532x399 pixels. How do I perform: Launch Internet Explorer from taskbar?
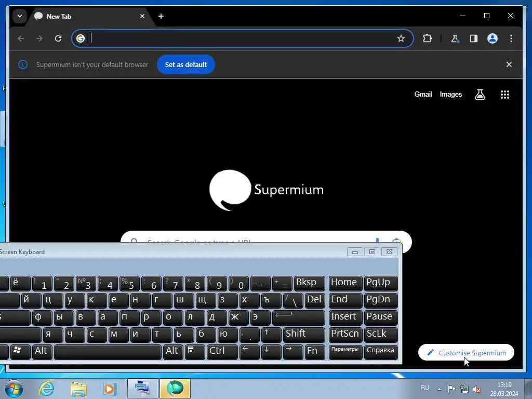[46, 389]
